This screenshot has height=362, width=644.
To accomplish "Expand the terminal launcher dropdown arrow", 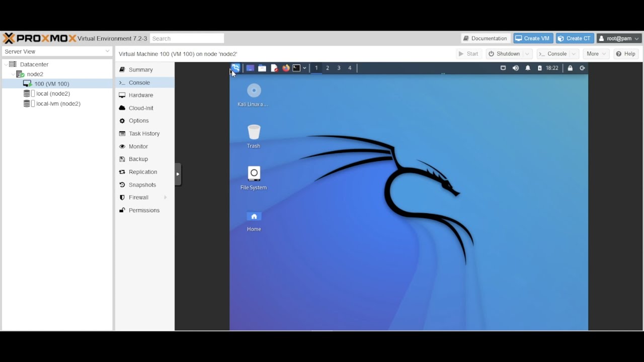I will [304, 68].
